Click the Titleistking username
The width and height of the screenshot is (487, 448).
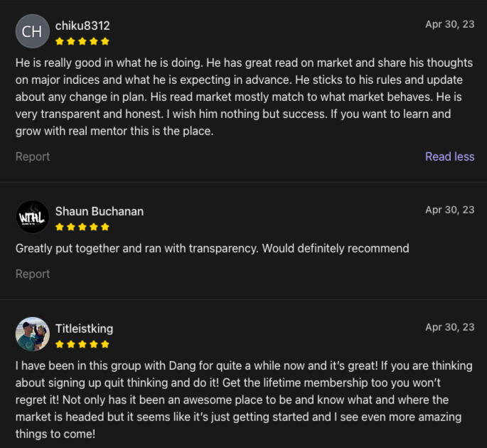pyautogui.click(x=84, y=329)
